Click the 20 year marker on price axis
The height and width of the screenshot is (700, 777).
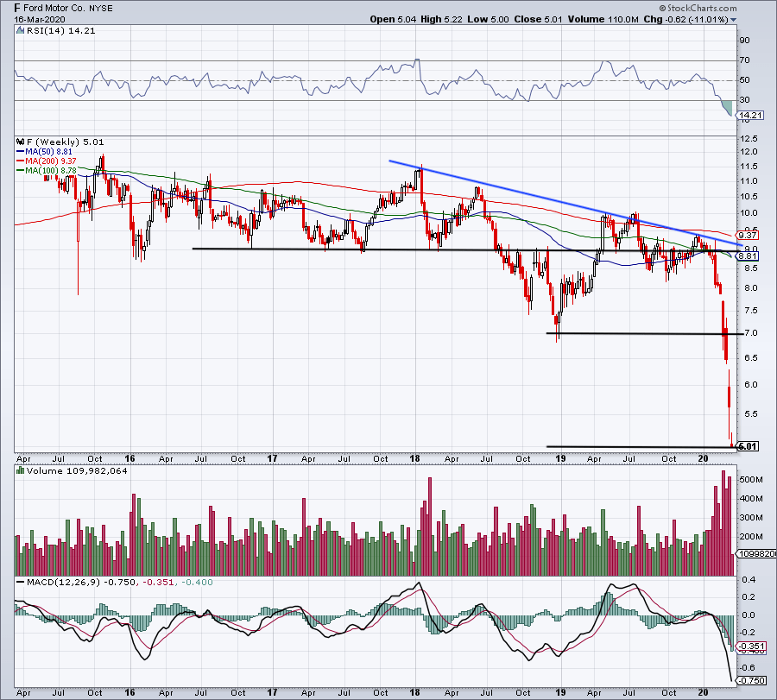click(x=703, y=458)
